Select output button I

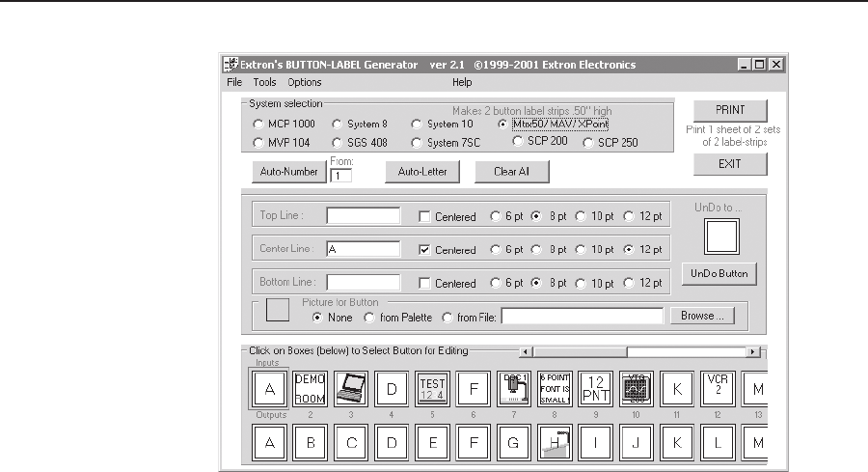point(595,443)
